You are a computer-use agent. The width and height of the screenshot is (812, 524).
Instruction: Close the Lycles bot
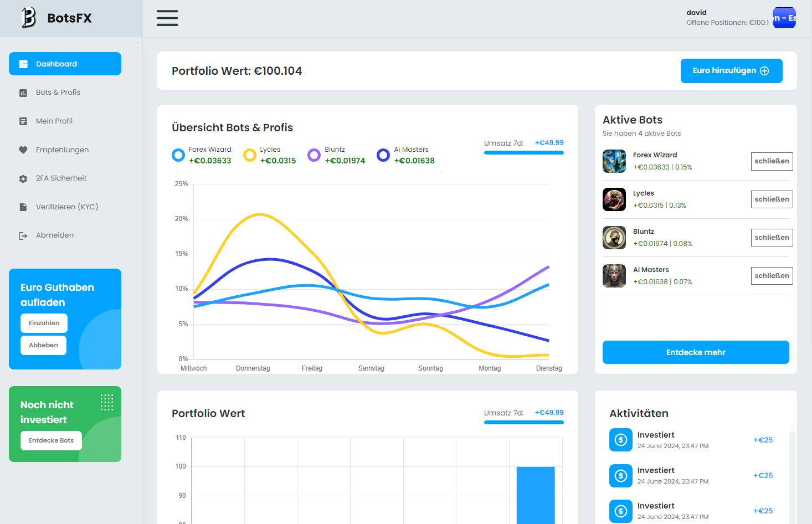click(772, 199)
